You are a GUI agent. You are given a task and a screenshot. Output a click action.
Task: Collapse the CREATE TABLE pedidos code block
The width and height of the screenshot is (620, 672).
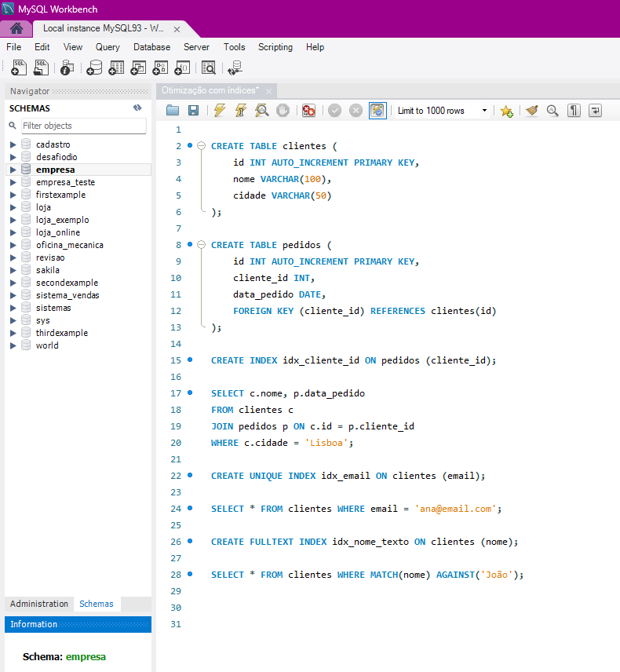click(201, 245)
